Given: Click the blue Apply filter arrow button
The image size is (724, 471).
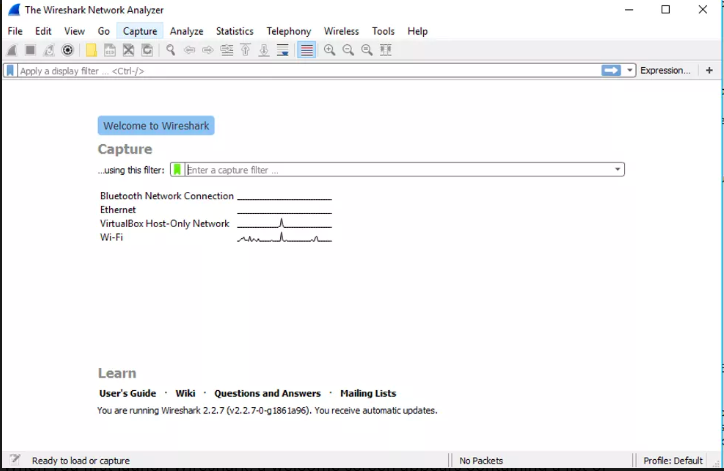Looking at the screenshot, I should (611, 70).
